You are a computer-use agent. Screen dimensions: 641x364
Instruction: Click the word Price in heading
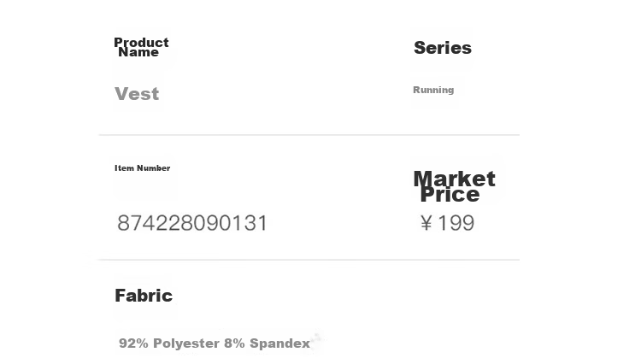tap(450, 195)
